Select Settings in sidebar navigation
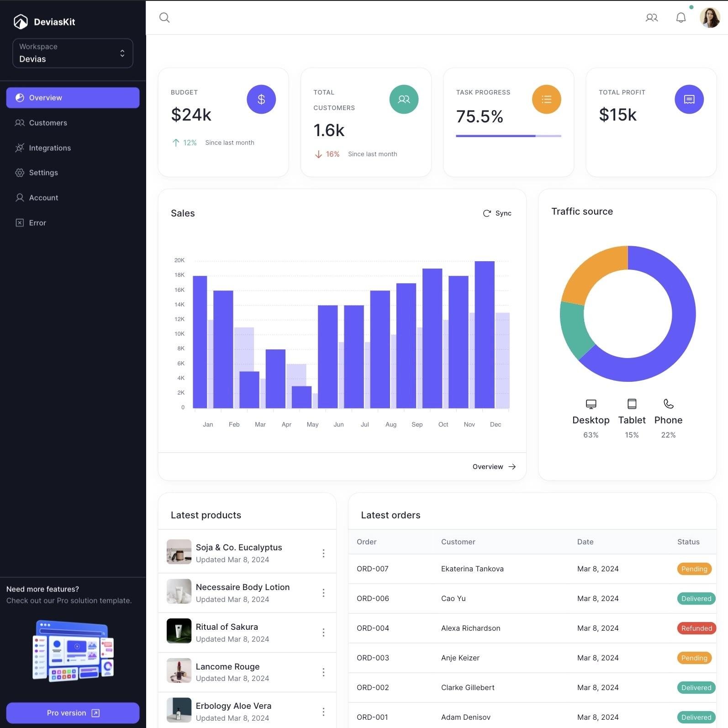The image size is (728, 728). click(73, 173)
